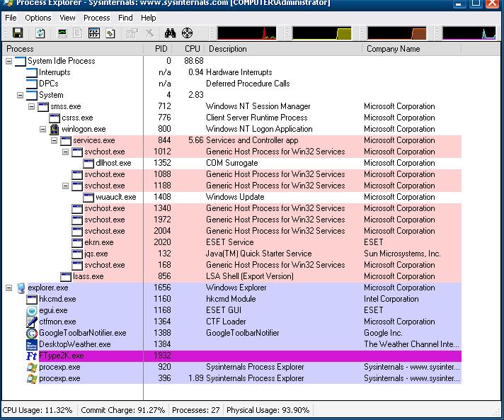Select the dllhost.exe COM Surrogate row
This screenshot has height=420, width=504.
(x=231, y=163)
